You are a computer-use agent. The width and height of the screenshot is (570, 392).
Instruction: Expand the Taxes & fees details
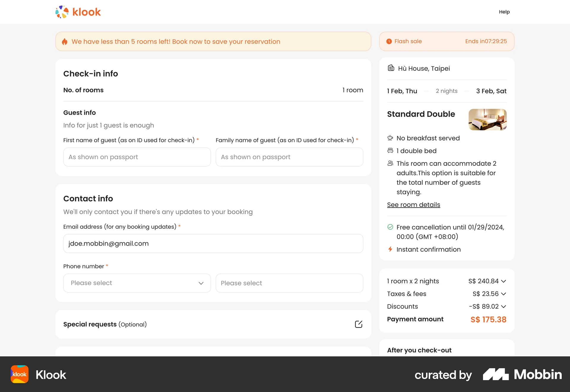503,294
